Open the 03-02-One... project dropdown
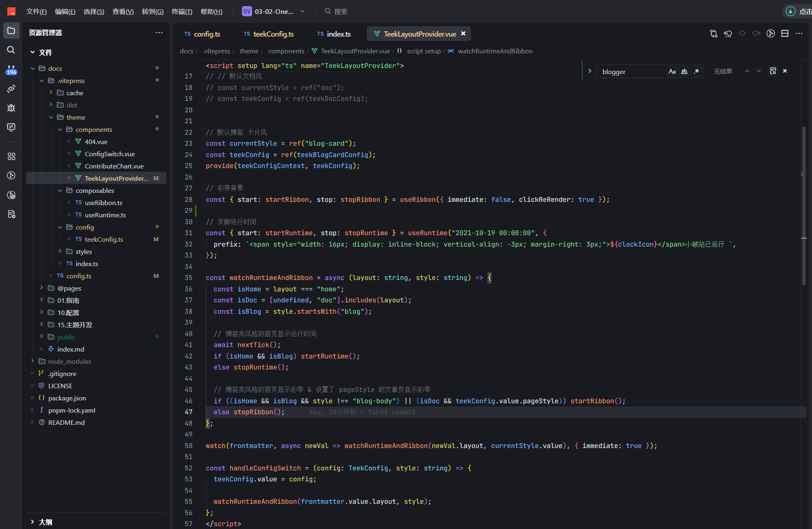 [273, 11]
